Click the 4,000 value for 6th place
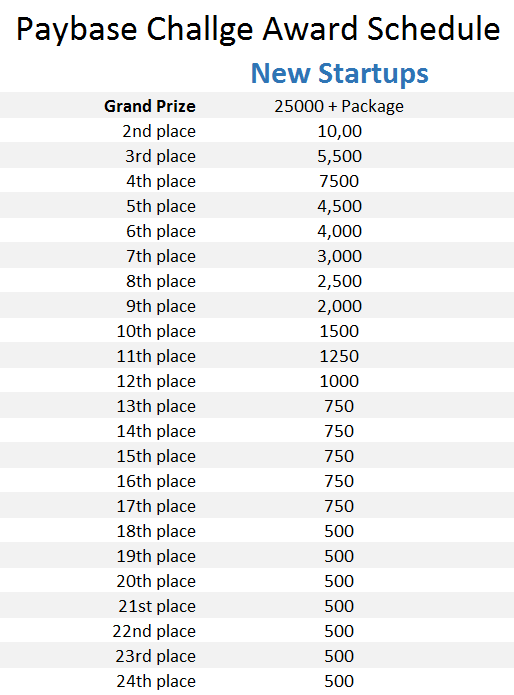The width and height of the screenshot is (514, 695). click(x=339, y=231)
